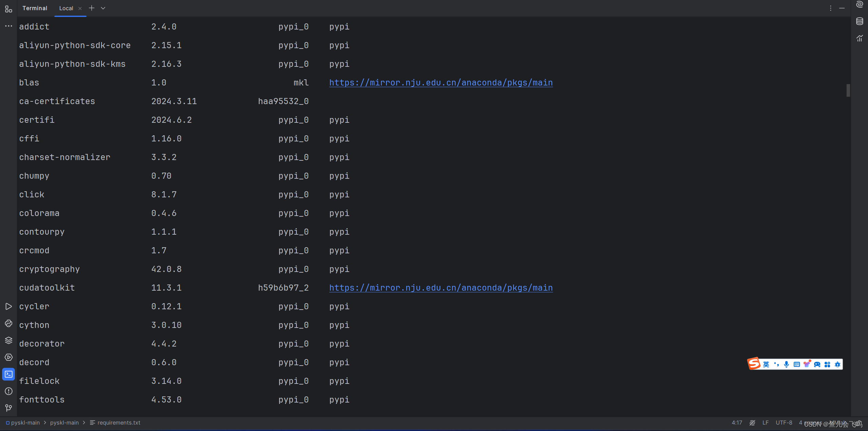Screen dimensions: 868x431
Task: Start a new terminal session with plus icon
Action: 91,8
